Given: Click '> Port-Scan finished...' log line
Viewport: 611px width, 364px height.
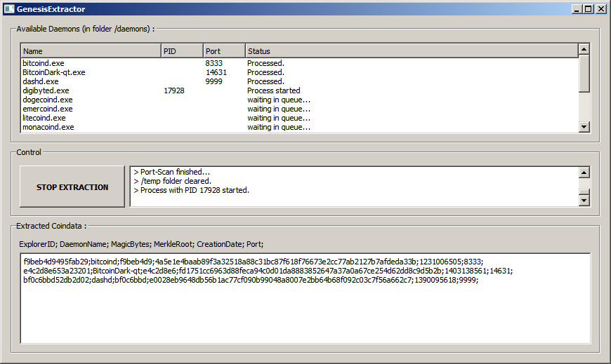Looking at the screenshot, I should click(172, 172).
